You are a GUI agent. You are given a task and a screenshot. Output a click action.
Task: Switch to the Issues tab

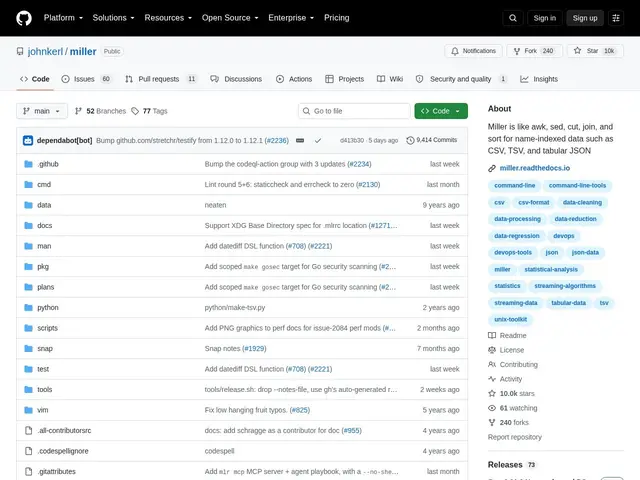[x=86, y=79]
